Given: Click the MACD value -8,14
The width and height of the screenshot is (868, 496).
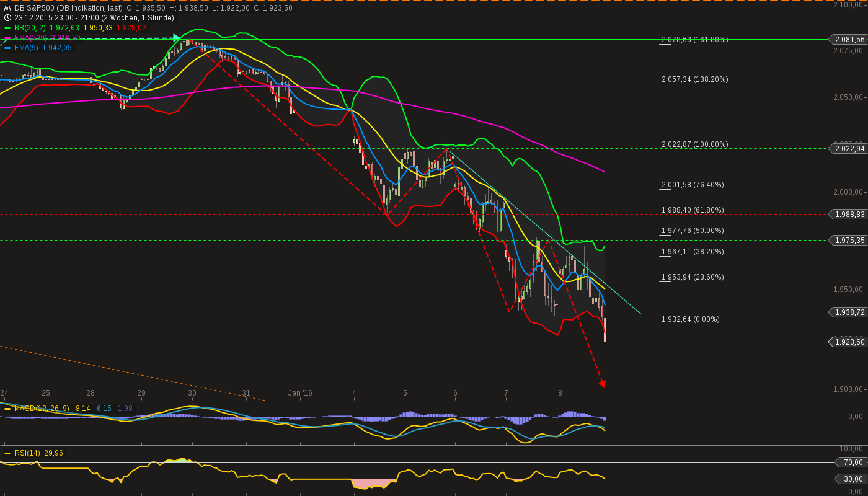Looking at the screenshot, I should (x=82, y=409).
